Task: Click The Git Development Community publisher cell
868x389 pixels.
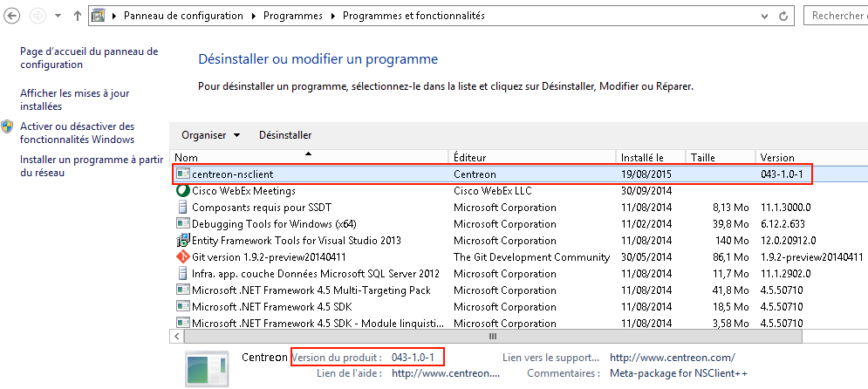Action: (x=531, y=257)
